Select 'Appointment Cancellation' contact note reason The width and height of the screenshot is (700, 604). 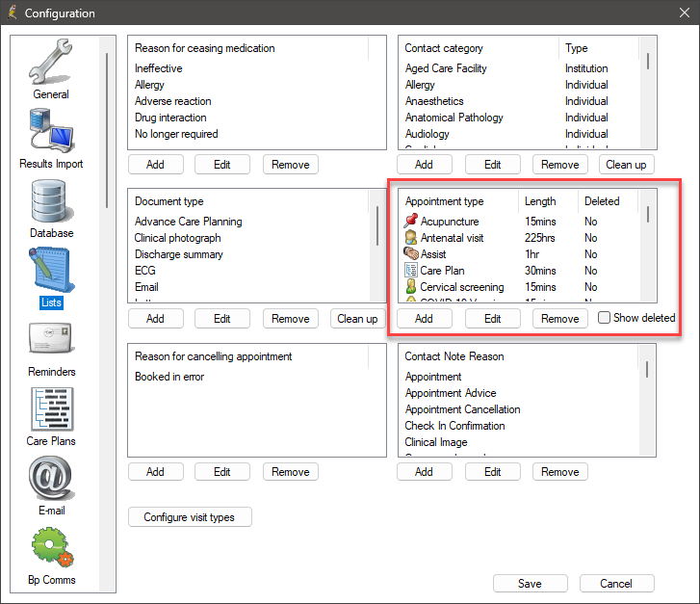coord(462,409)
